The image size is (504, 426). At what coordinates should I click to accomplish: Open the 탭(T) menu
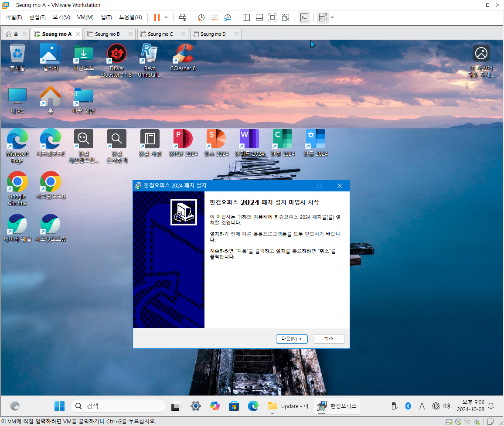click(x=106, y=17)
